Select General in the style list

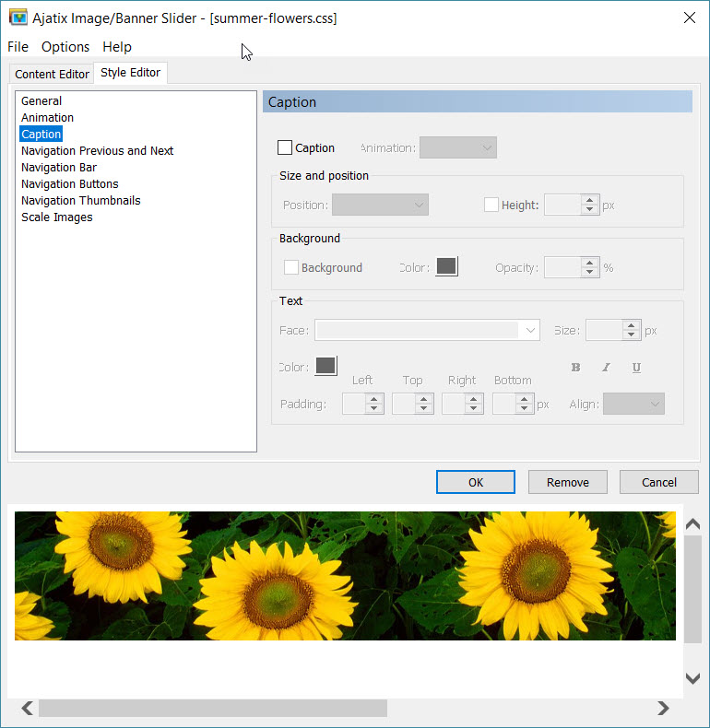pyautogui.click(x=41, y=100)
